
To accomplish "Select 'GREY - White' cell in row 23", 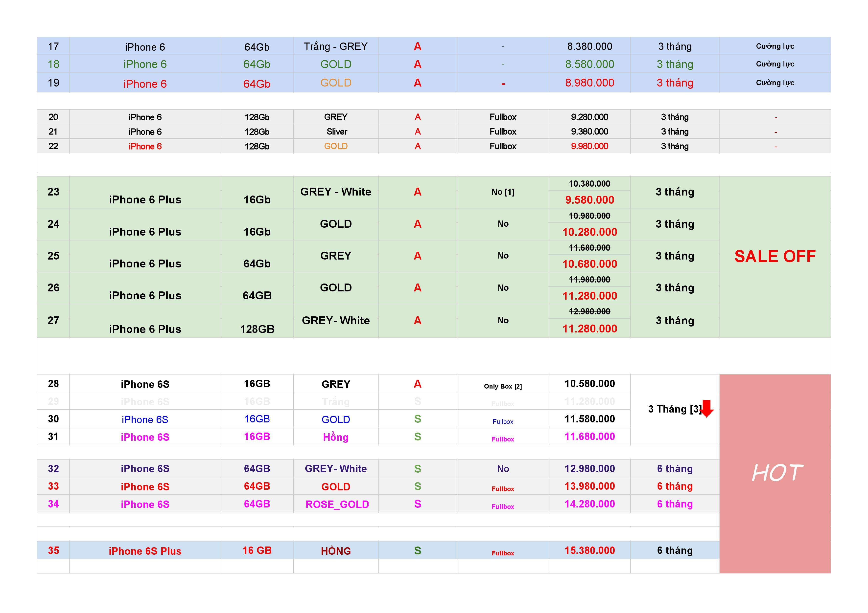I will (336, 192).
